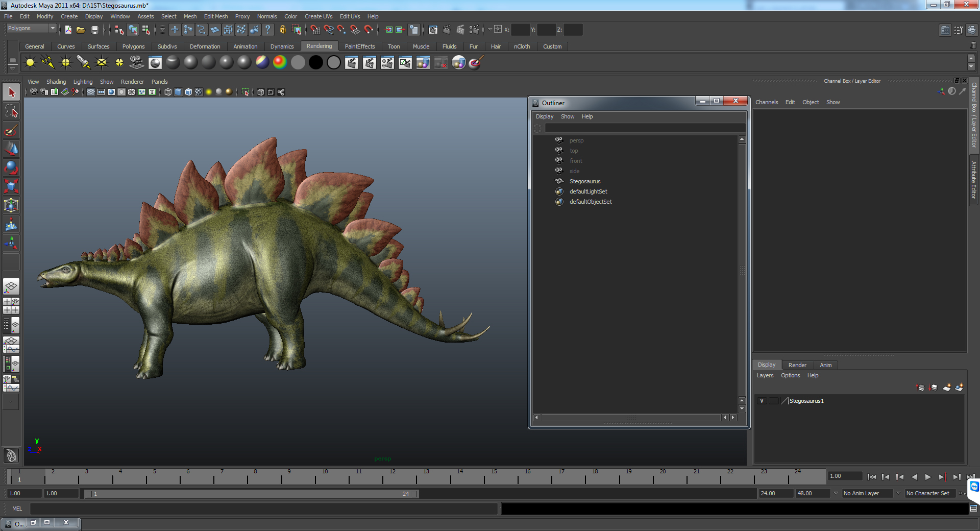Assign the black surface shader sphere
Viewport: 980px width, 531px height.
316,63
